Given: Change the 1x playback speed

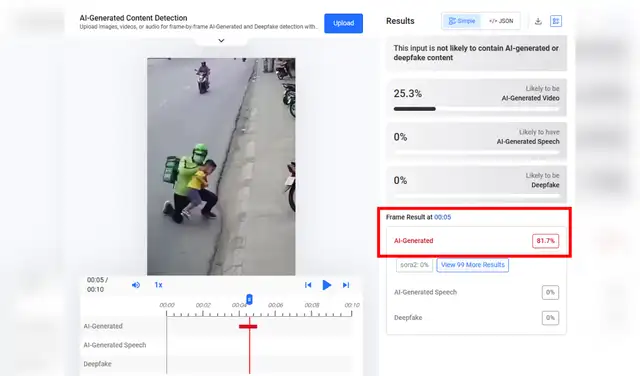Looking at the screenshot, I should pyautogui.click(x=158, y=285).
